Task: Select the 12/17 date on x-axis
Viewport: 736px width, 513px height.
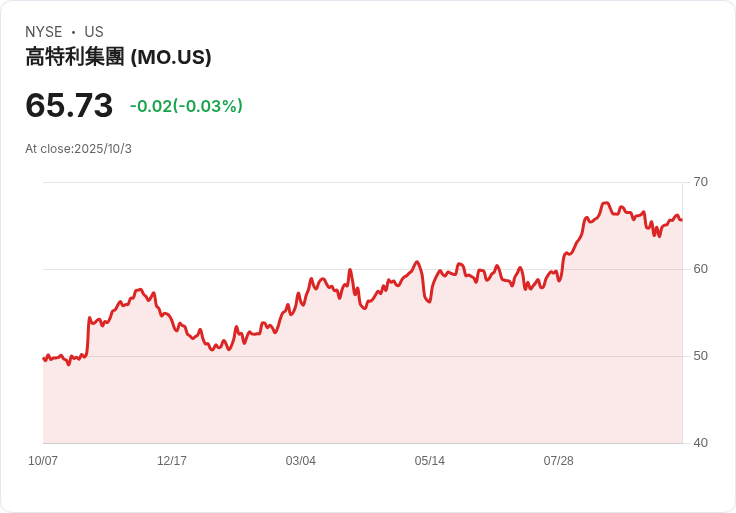Action: (x=172, y=461)
